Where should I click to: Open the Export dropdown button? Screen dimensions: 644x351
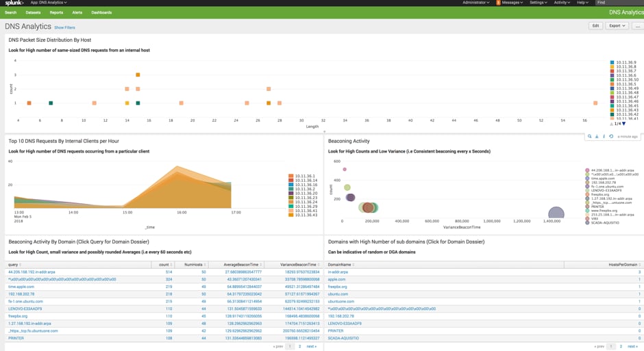coord(617,26)
